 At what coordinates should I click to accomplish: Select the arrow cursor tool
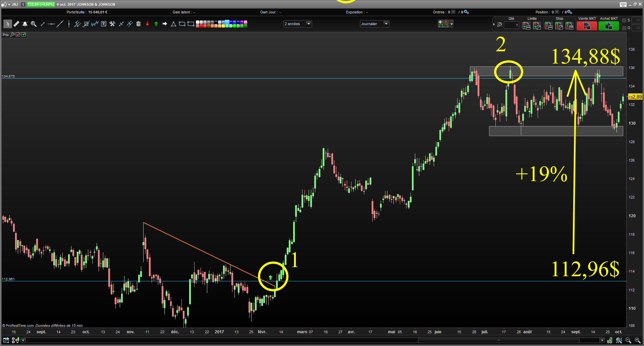(x=8, y=24)
